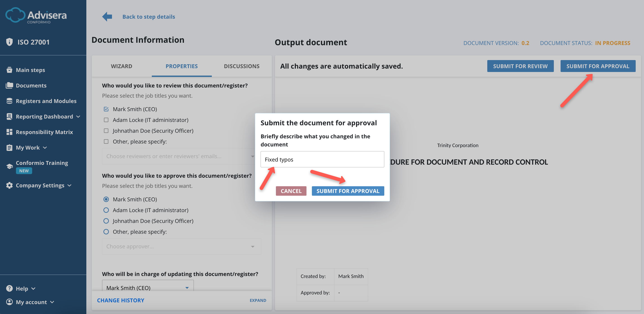Expand the My Work menu

pyautogui.click(x=45, y=148)
